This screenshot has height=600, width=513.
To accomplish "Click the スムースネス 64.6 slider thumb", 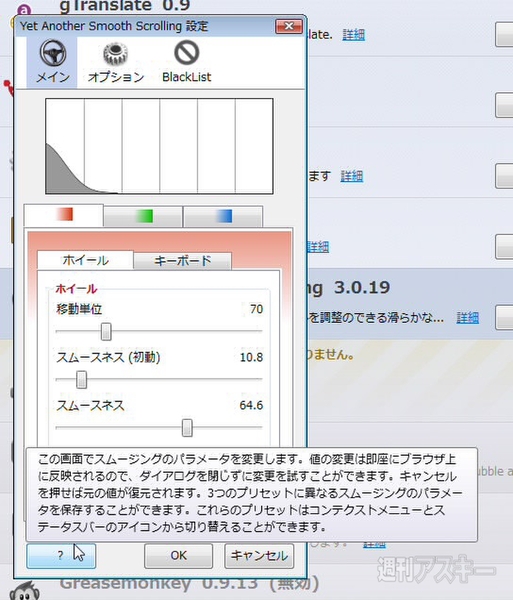I will point(187,428).
